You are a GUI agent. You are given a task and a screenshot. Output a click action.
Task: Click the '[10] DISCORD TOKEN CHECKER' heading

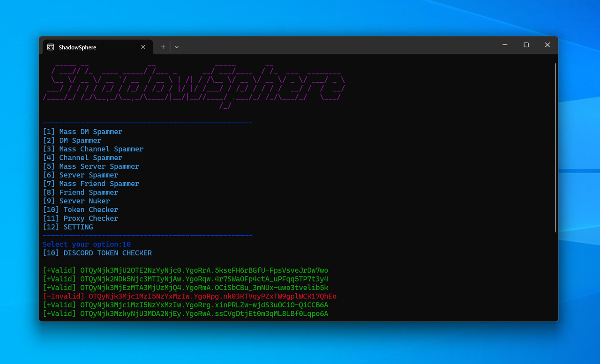pyautogui.click(x=97, y=253)
